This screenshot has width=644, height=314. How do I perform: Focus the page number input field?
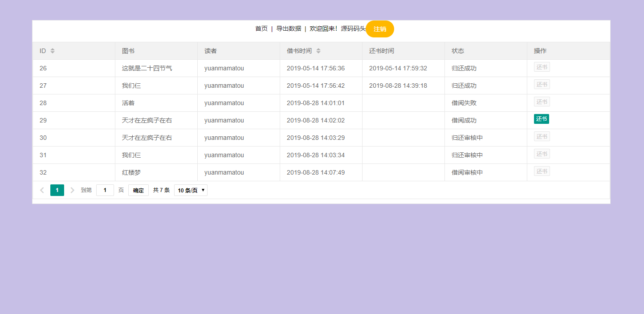point(105,190)
